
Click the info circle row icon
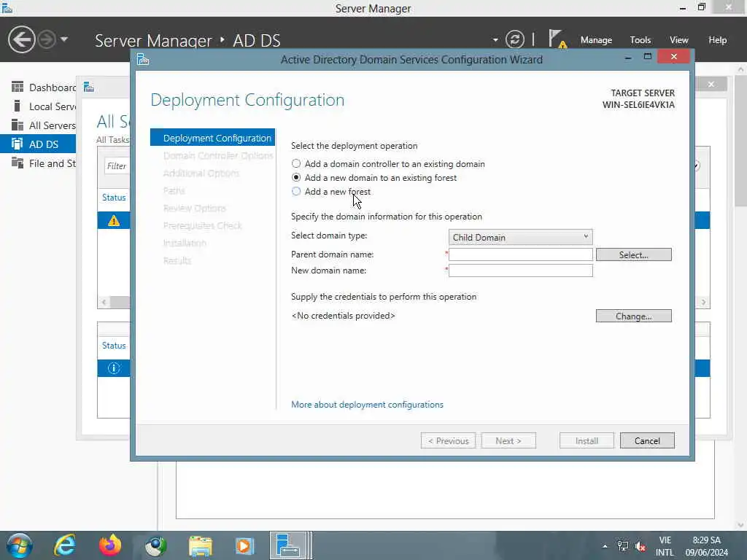pos(113,368)
